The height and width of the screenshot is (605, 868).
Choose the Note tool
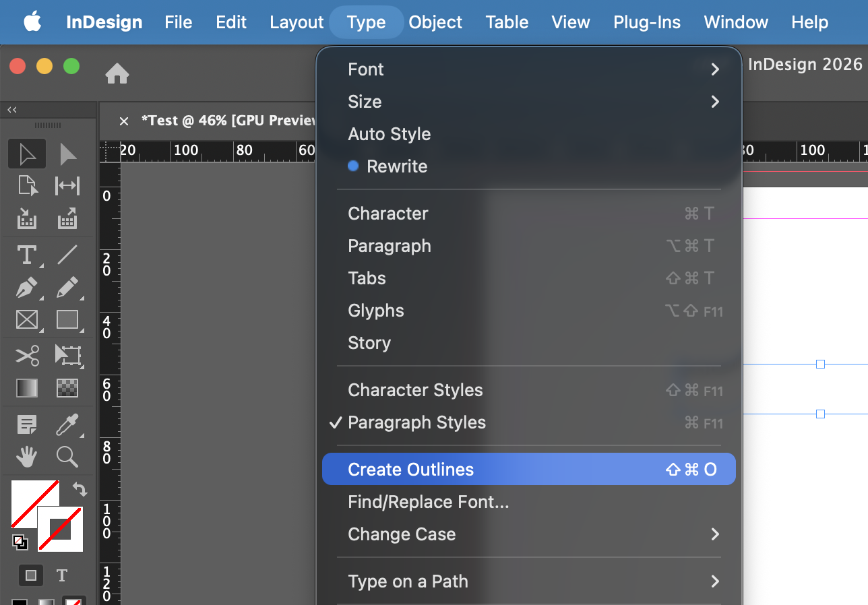(x=27, y=424)
